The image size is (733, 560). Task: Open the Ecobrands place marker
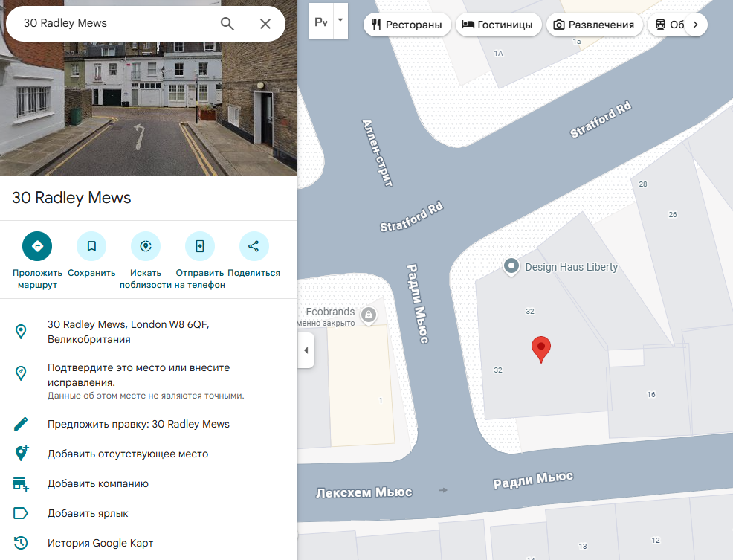coord(367,315)
